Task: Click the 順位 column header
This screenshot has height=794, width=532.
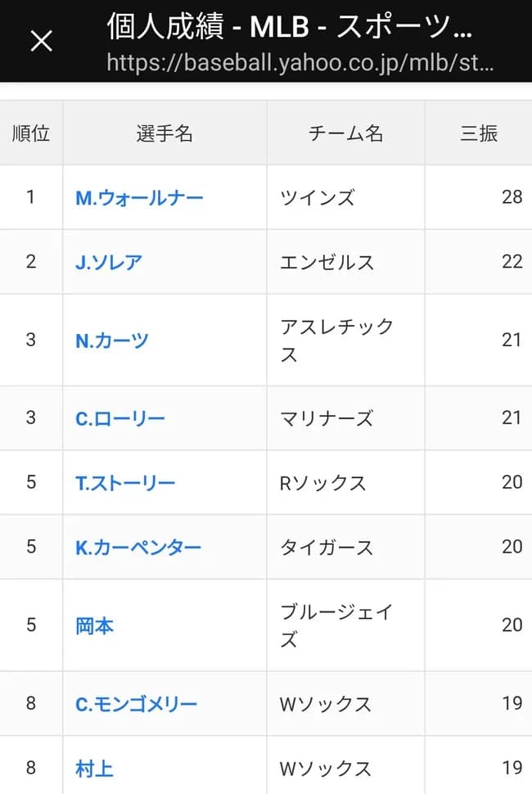Action: point(31,132)
